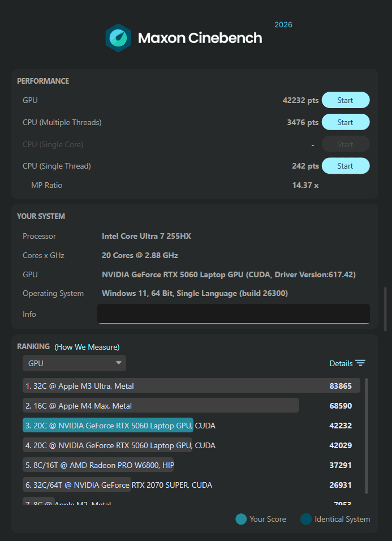Viewport: 392px width, 541px height.
Task: Click the 20 Cores @ 2.88 GHz value
Action: [140, 256]
